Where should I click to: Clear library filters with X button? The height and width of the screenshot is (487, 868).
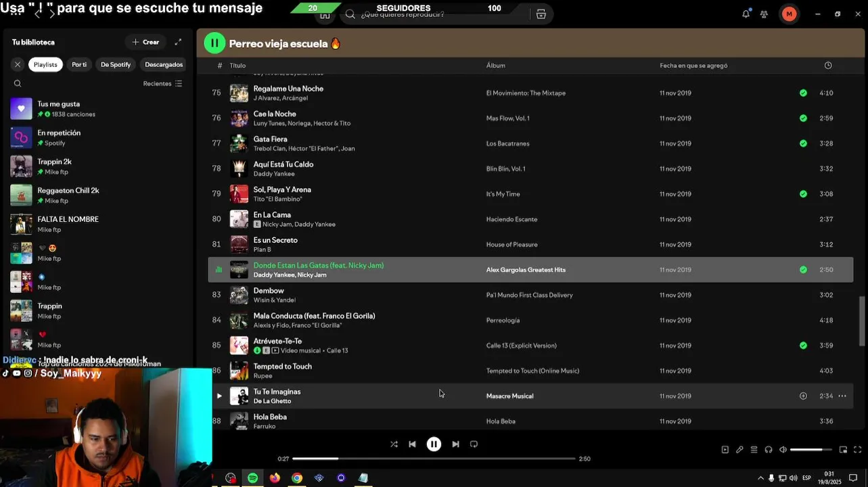pyautogui.click(x=18, y=64)
